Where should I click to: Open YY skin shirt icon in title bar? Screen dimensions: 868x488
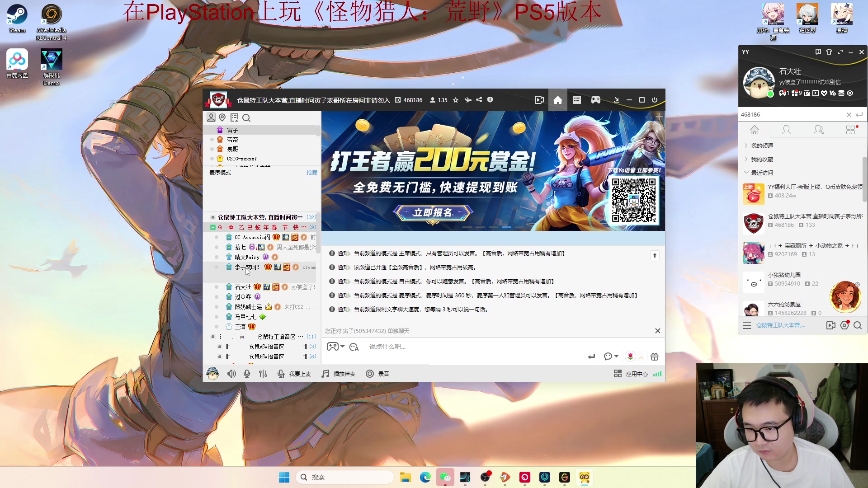tap(829, 52)
